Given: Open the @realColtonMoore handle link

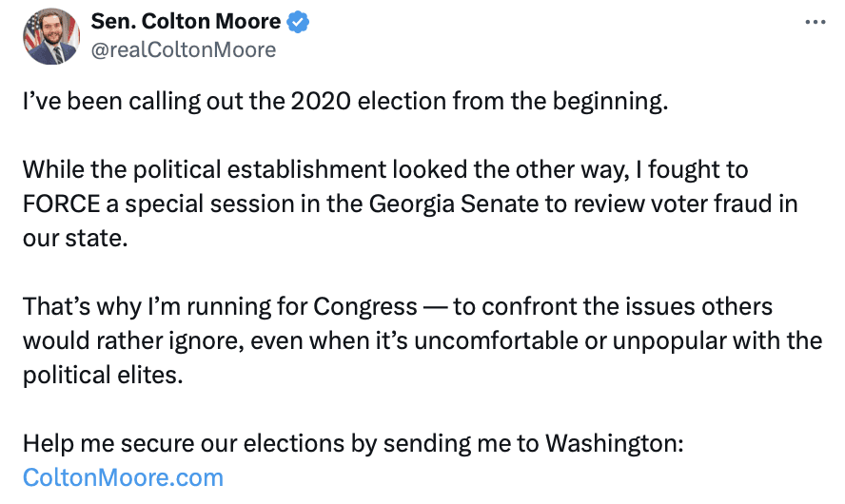Looking at the screenshot, I should click(184, 49).
